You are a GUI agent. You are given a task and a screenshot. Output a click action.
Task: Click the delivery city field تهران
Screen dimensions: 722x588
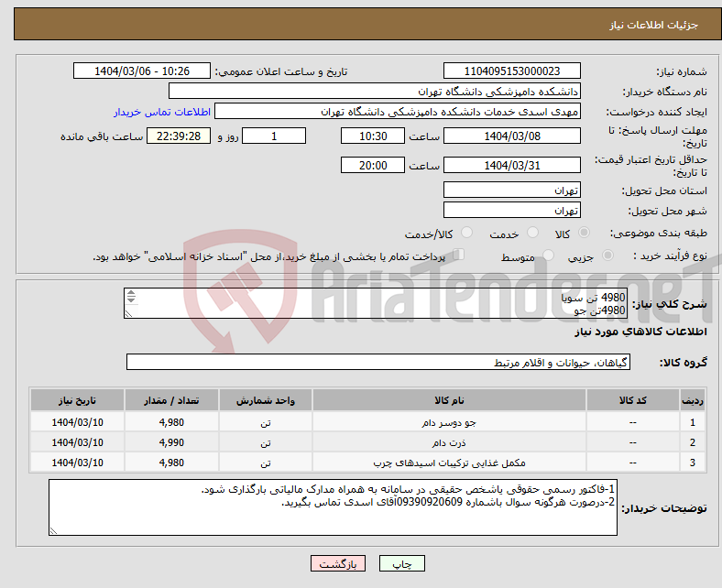511,210
